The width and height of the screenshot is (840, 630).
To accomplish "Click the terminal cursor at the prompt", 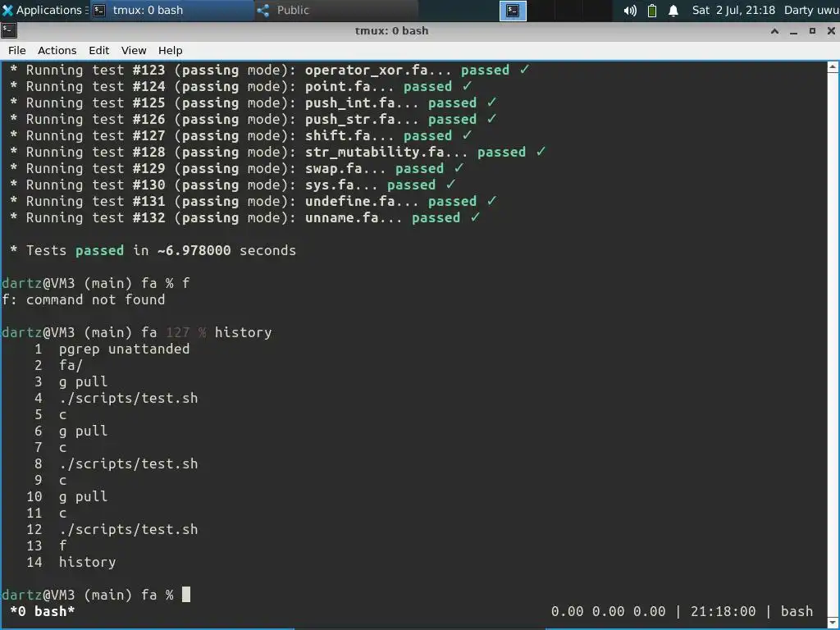I will tap(186, 595).
